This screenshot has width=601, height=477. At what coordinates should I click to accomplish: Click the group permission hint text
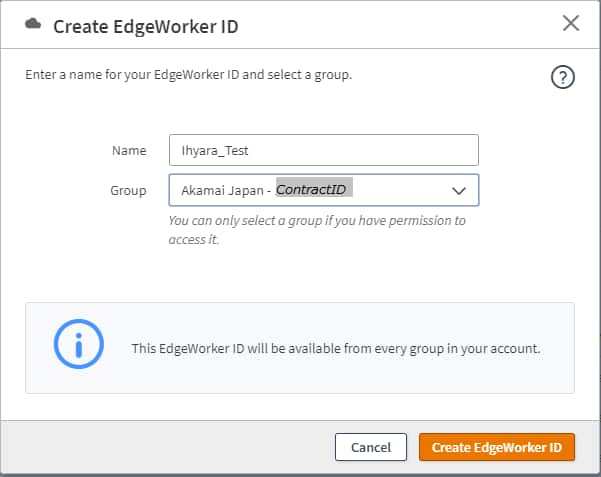[316, 230]
